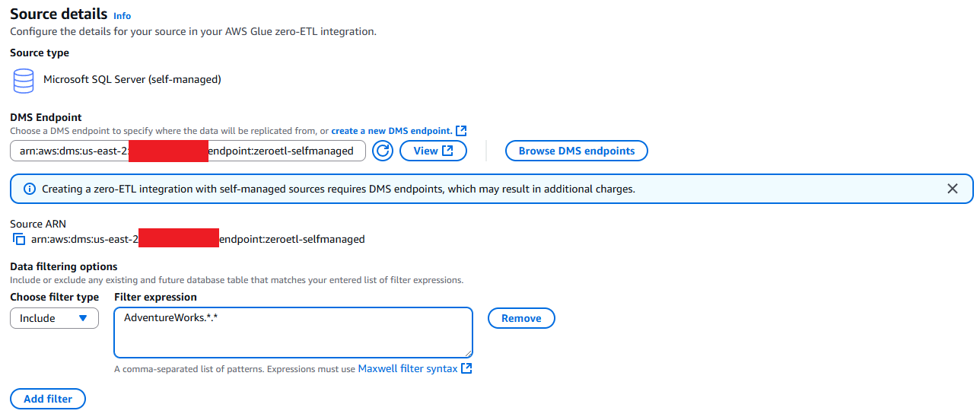This screenshot has height=414, width=980.
Task: Open the Include filter type dropdown
Action: pos(54,318)
